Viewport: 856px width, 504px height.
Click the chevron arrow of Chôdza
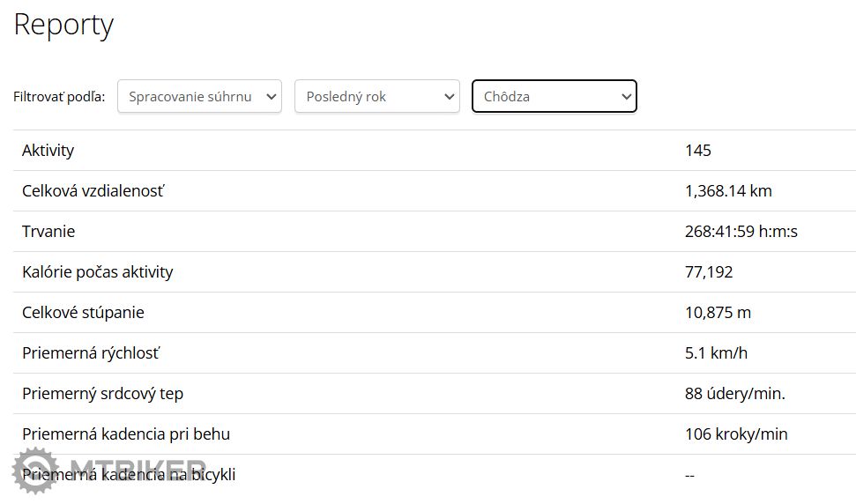click(626, 97)
